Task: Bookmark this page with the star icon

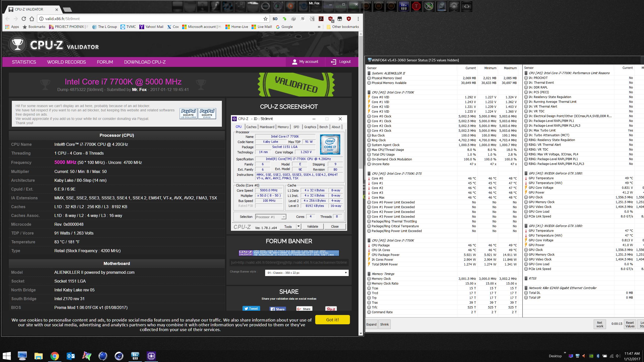Action: click(265, 19)
